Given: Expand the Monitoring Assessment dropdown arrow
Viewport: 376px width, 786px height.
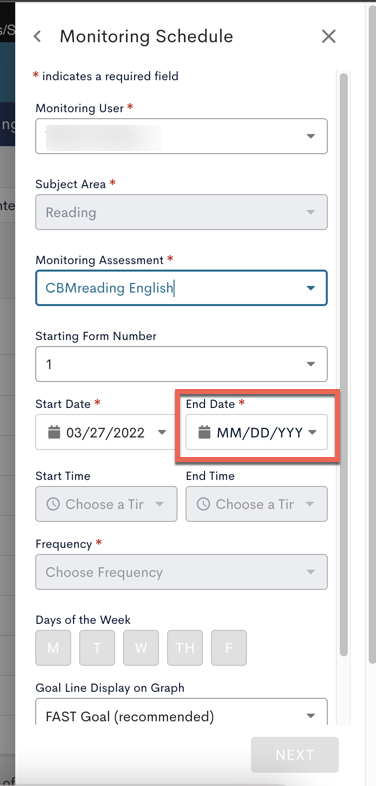Looking at the screenshot, I should click(x=311, y=288).
